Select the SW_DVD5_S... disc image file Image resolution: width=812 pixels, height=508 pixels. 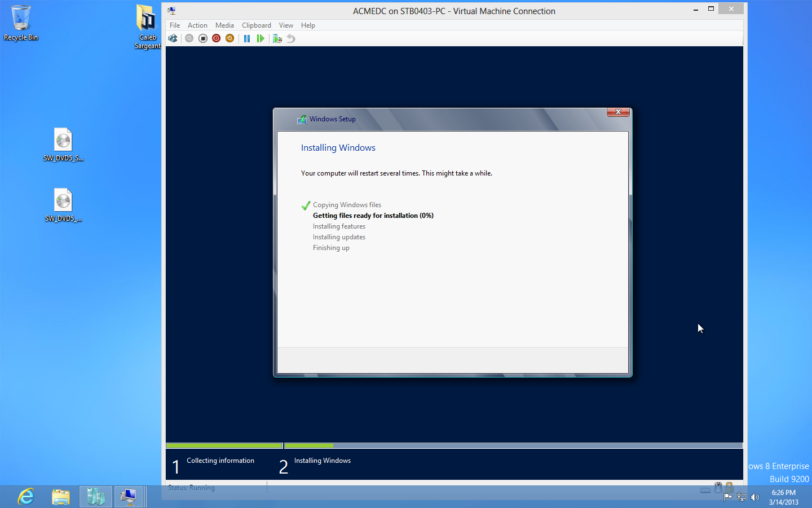click(x=63, y=145)
